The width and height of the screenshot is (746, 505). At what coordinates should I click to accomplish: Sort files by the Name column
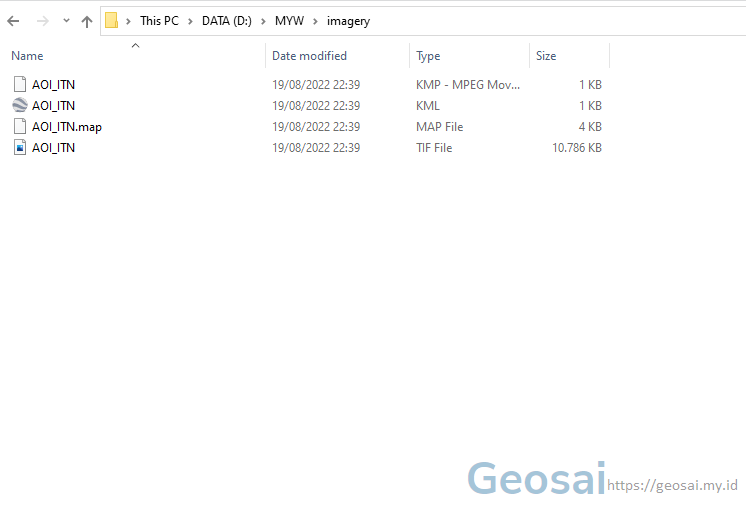[27, 56]
